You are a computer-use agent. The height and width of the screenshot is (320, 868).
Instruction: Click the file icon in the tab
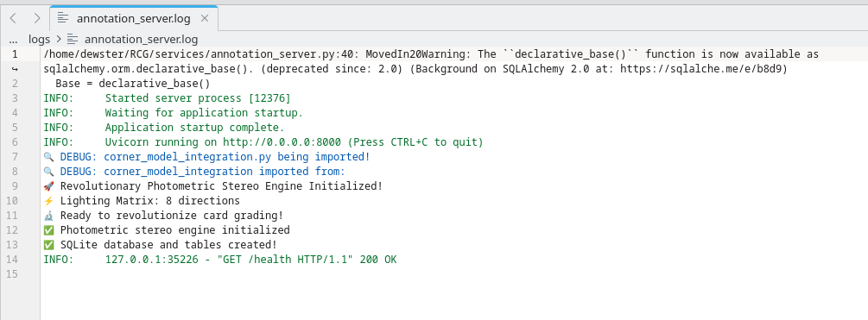64,18
